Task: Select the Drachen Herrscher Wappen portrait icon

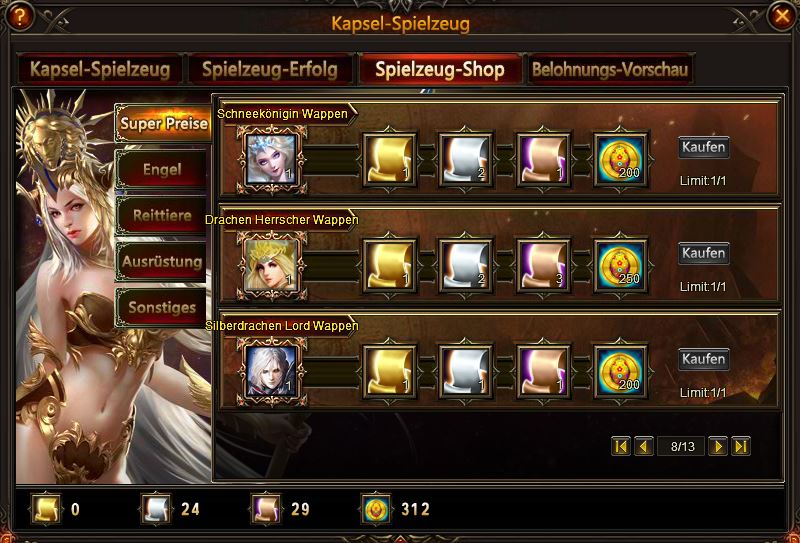Action: coord(271,265)
